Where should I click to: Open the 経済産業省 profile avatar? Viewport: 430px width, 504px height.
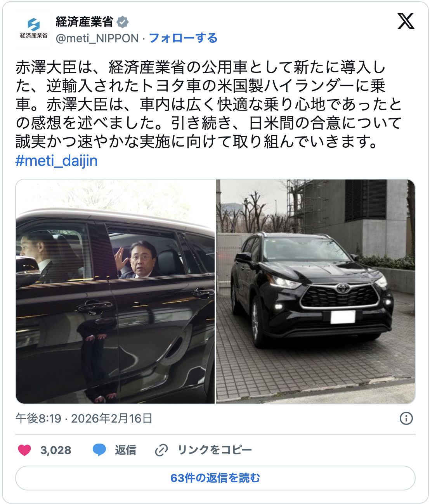click(x=33, y=29)
